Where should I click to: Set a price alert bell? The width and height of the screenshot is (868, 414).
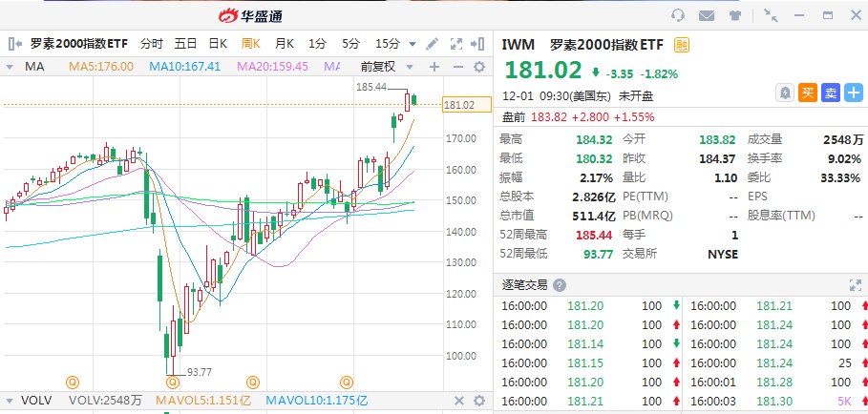tap(785, 93)
